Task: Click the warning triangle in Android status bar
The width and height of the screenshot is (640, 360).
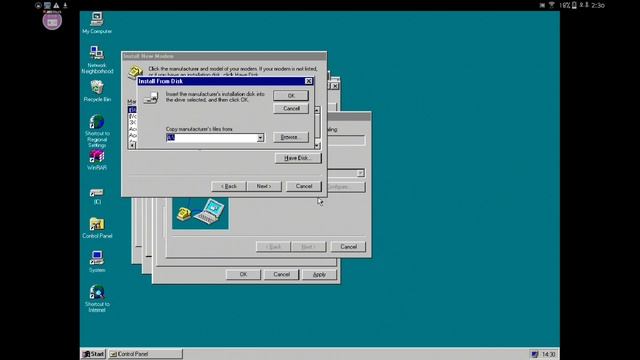Action: click(56, 5)
